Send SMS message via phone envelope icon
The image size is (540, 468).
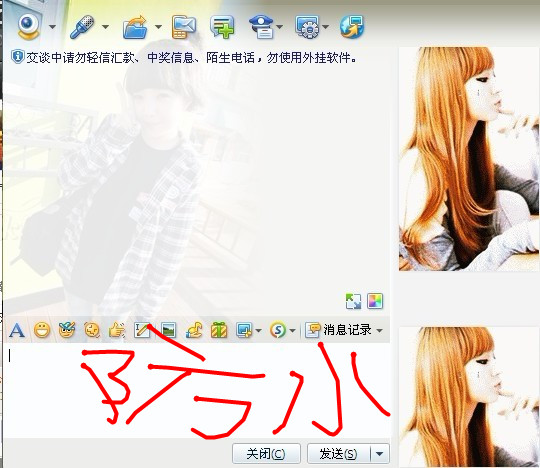(184, 27)
